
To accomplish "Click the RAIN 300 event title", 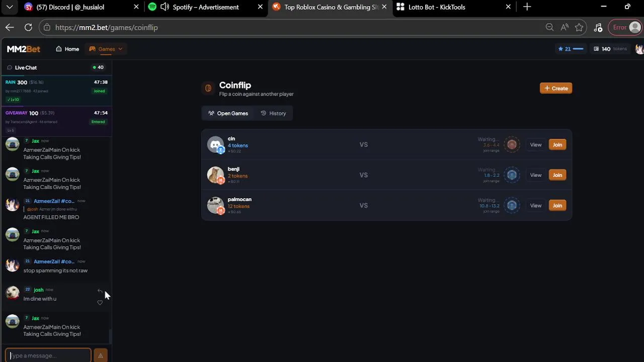I will tap(16, 82).
